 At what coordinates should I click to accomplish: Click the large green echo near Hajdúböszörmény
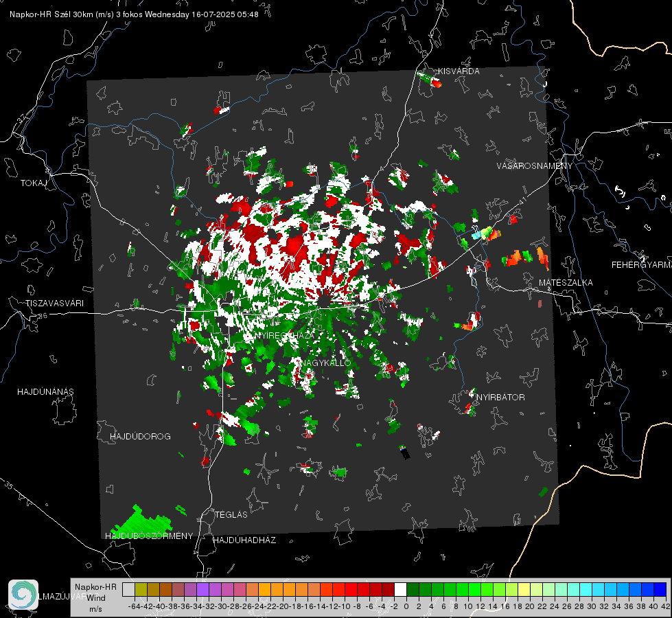141,520
